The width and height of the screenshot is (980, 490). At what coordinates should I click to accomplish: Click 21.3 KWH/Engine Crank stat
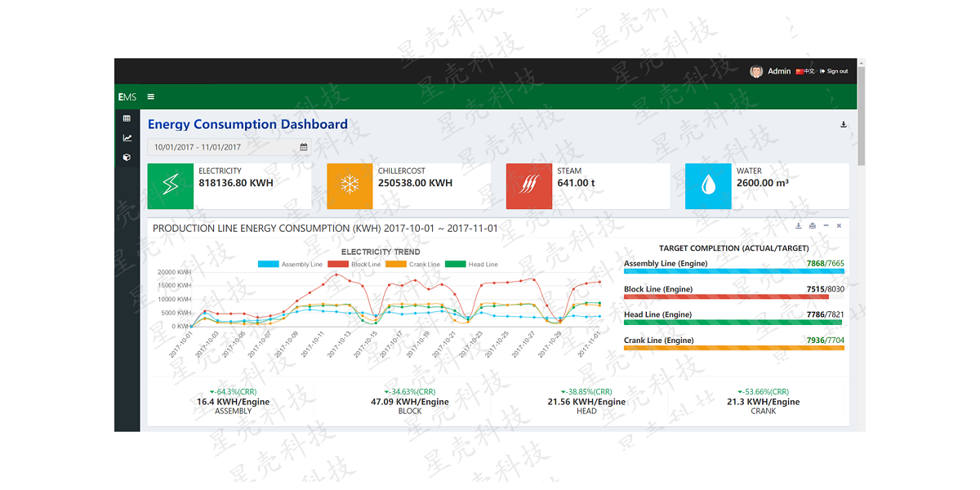(764, 402)
